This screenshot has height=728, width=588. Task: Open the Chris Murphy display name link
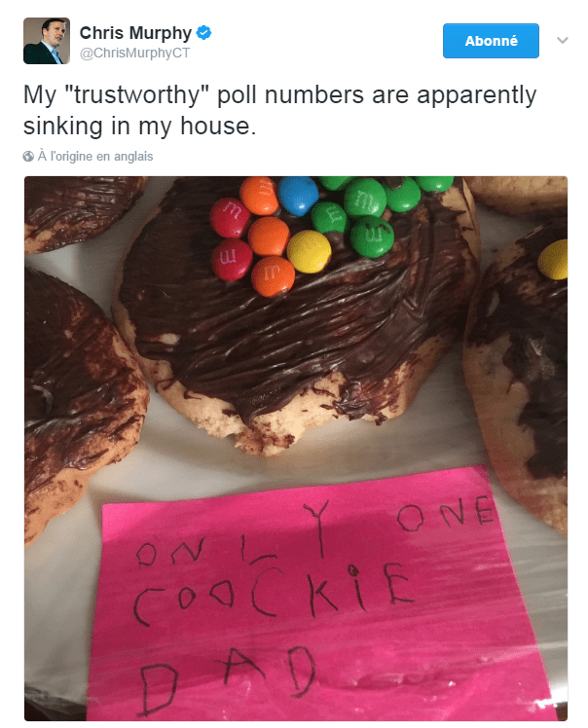(135, 33)
